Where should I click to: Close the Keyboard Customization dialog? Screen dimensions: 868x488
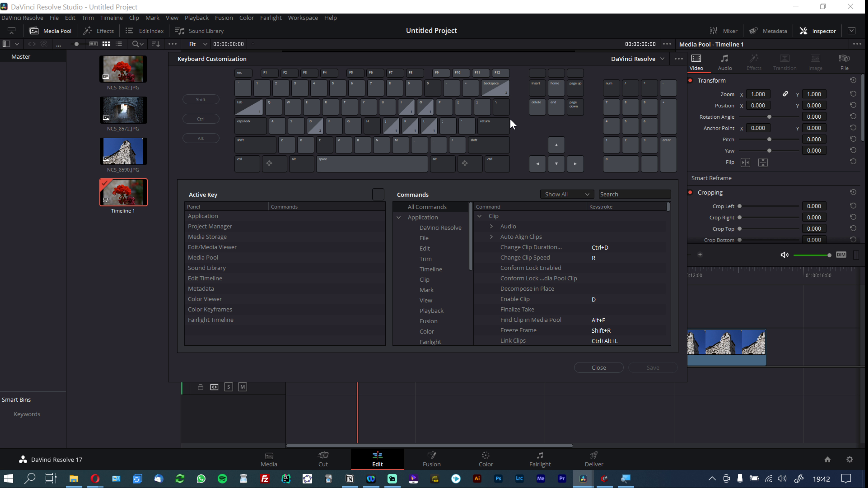coord(598,367)
